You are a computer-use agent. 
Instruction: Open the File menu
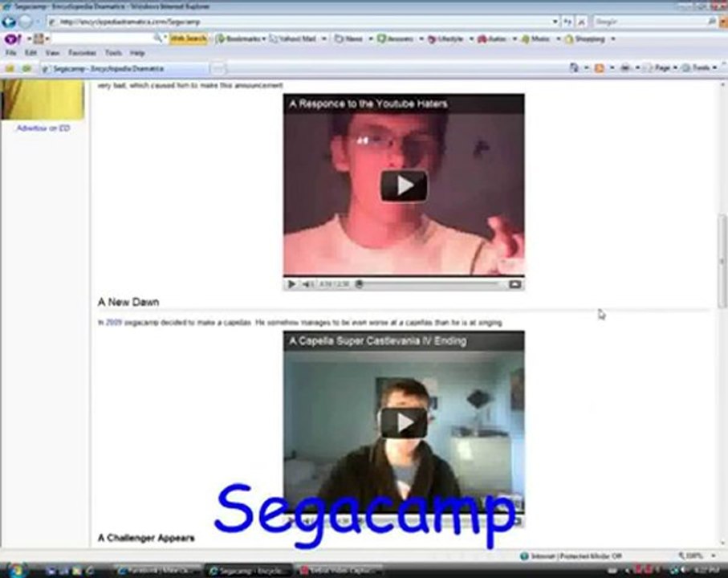tap(10, 53)
